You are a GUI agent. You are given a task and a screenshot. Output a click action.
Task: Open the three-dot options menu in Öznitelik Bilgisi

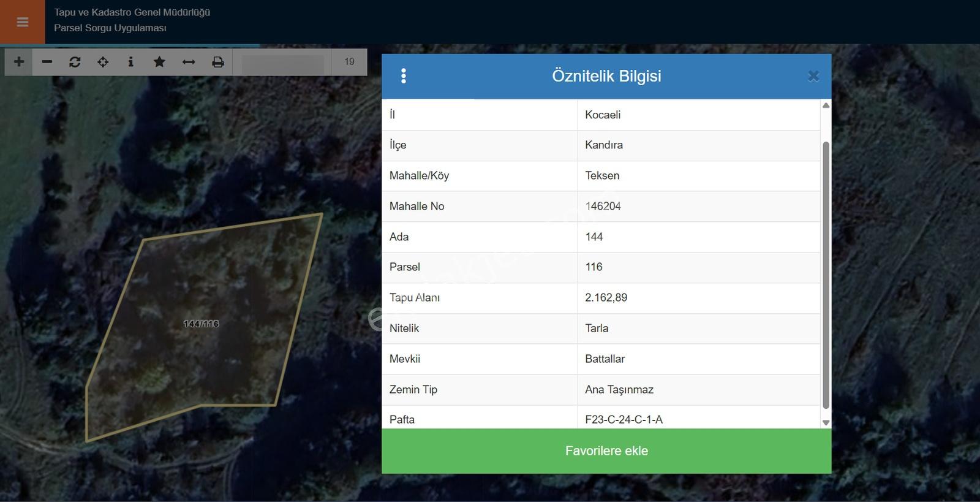click(x=403, y=76)
